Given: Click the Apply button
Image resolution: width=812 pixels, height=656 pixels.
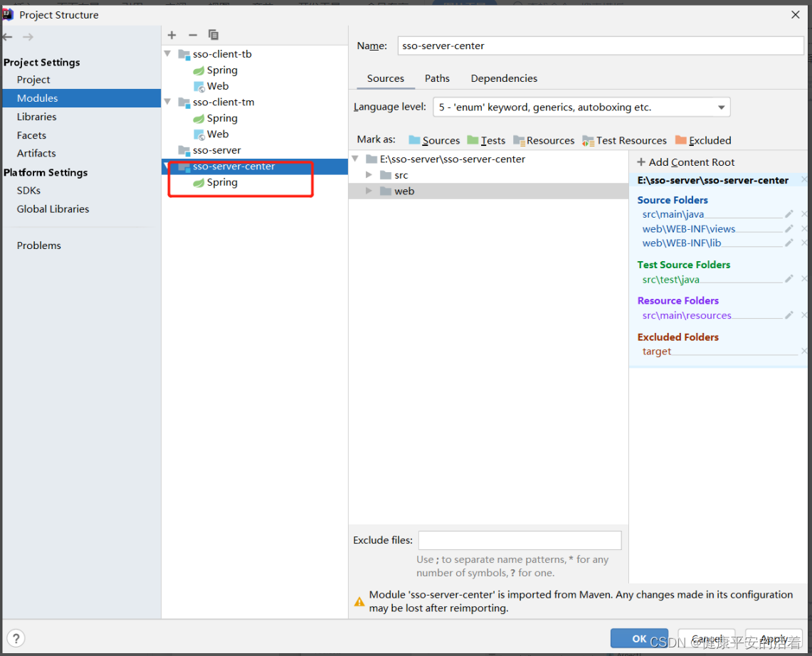Looking at the screenshot, I should point(773,638).
